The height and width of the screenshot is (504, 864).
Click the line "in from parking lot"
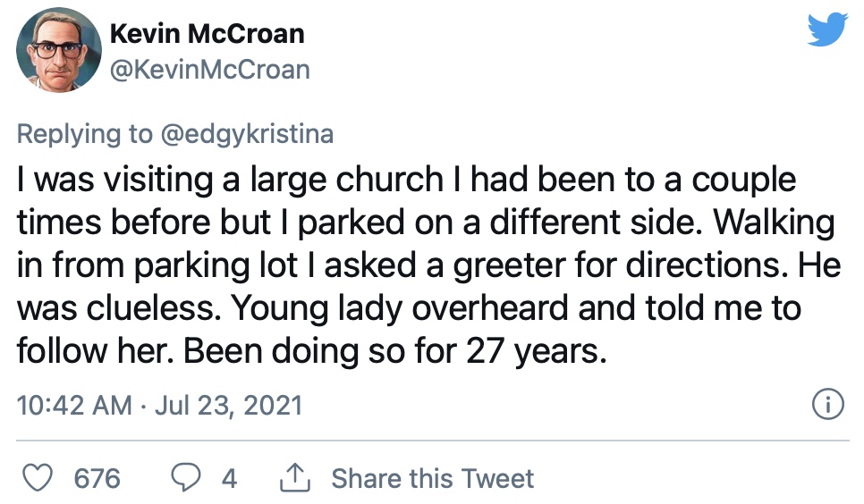point(428,266)
